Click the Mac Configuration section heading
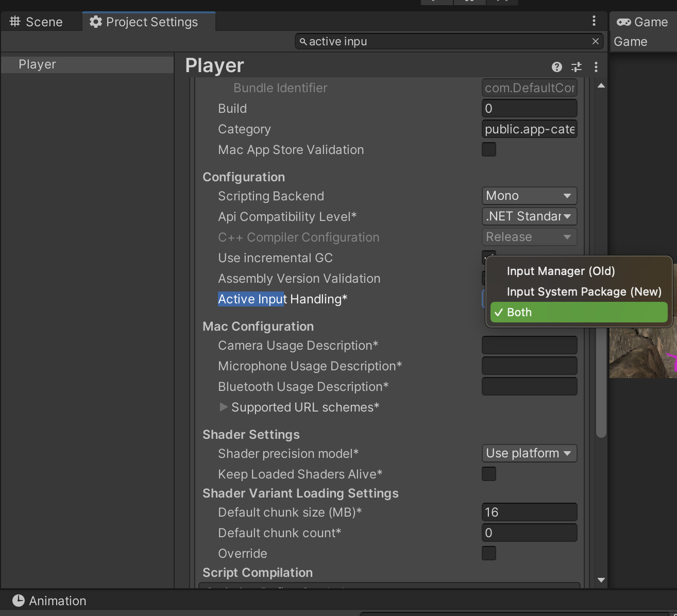 pyautogui.click(x=258, y=326)
